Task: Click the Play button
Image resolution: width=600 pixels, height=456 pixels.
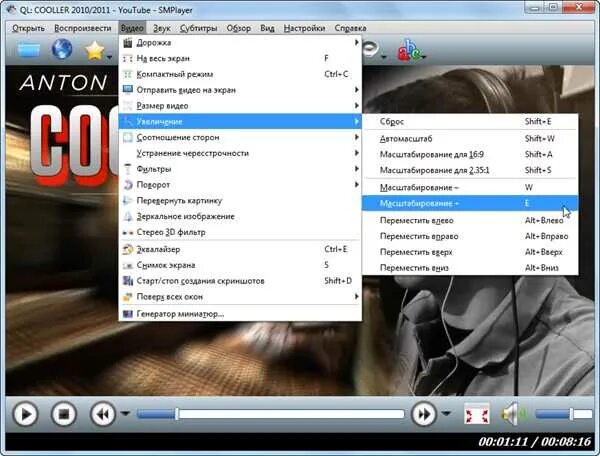Action: click(x=25, y=414)
